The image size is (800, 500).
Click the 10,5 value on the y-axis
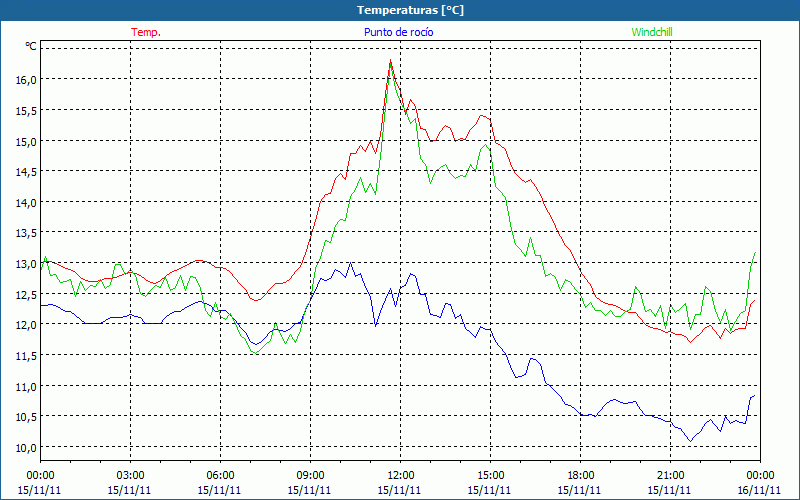pyautogui.click(x=26, y=417)
